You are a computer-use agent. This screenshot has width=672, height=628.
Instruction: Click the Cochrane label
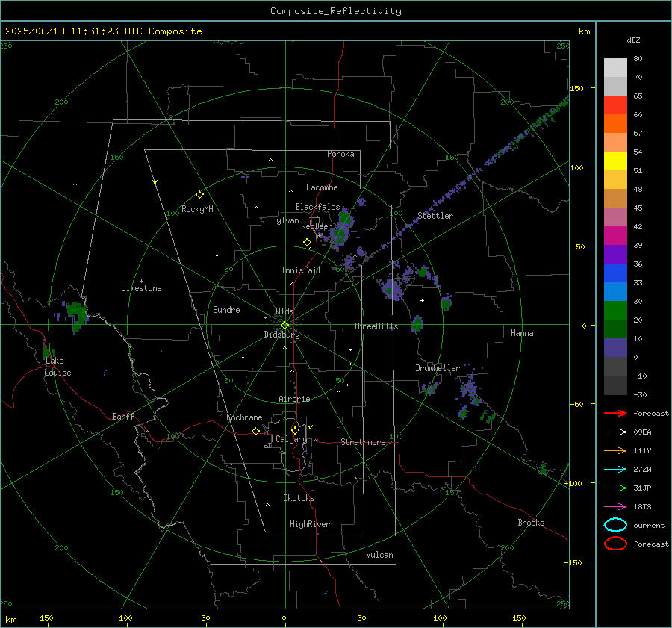[244, 417]
